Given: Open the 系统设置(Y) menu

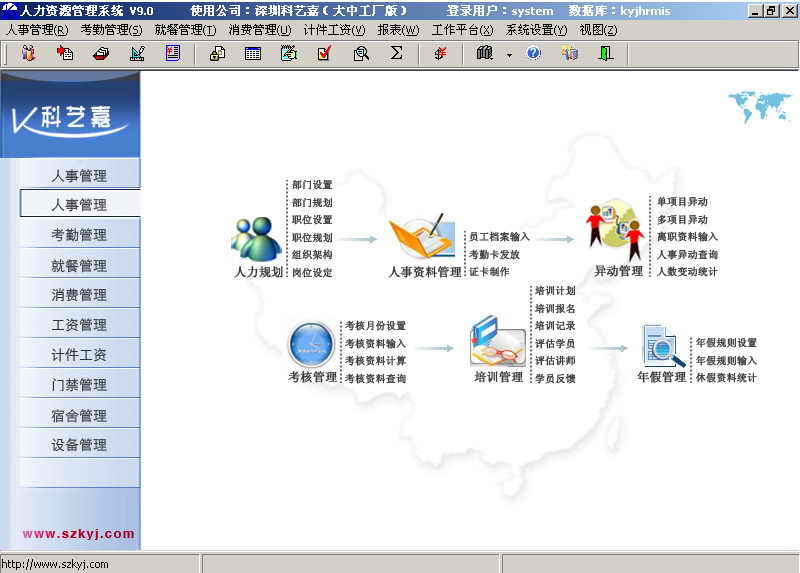Looking at the screenshot, I should (x=536, y=30).
